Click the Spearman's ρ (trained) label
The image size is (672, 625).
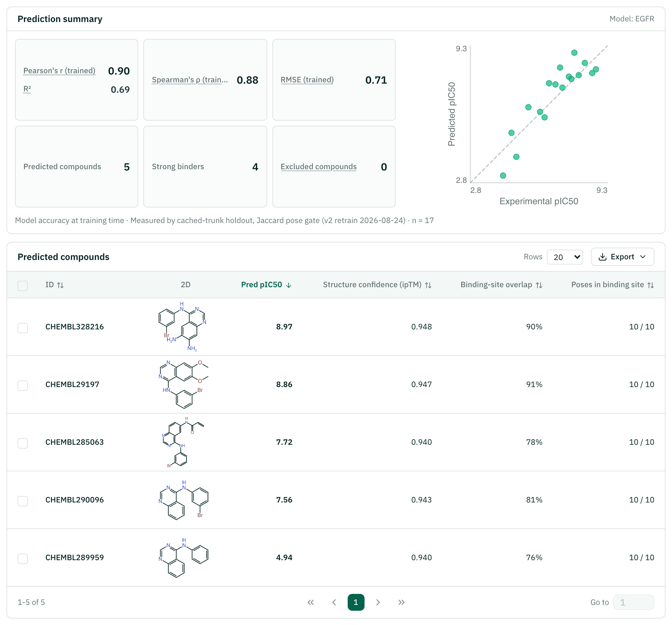point(190,80)
